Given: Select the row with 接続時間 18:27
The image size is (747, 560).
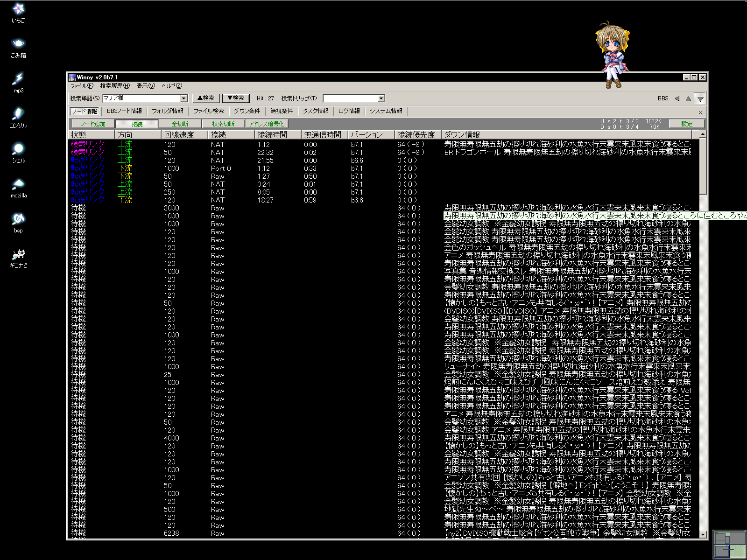Looking at the screenshot, I should click(380, 200).
